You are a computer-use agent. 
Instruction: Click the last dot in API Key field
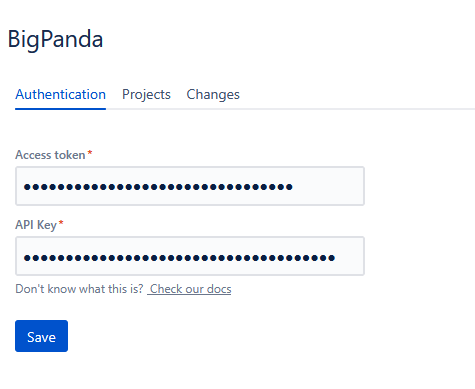coord(331,258)
